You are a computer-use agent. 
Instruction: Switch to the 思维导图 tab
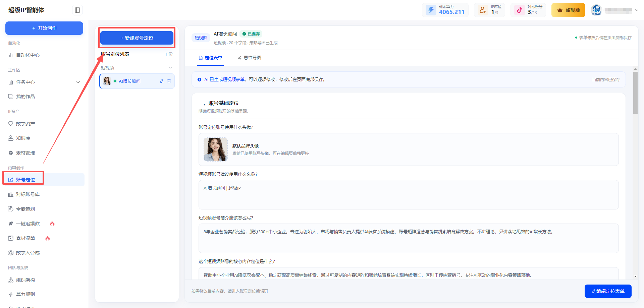tap(250, 58)
